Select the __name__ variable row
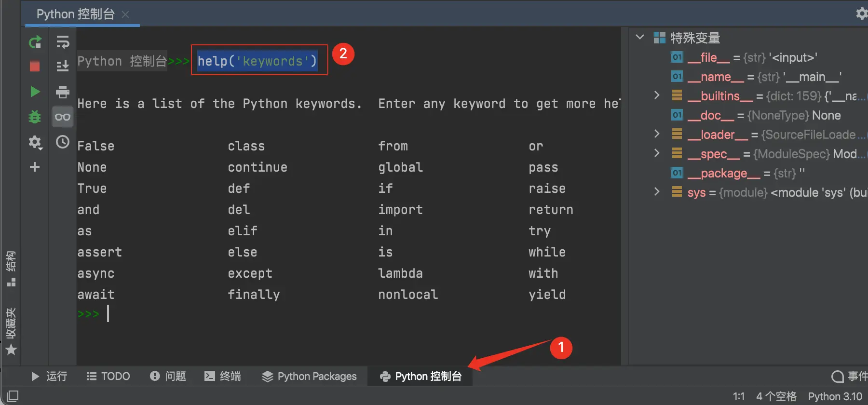The image size is (868, 405). (x=748, y=77)
